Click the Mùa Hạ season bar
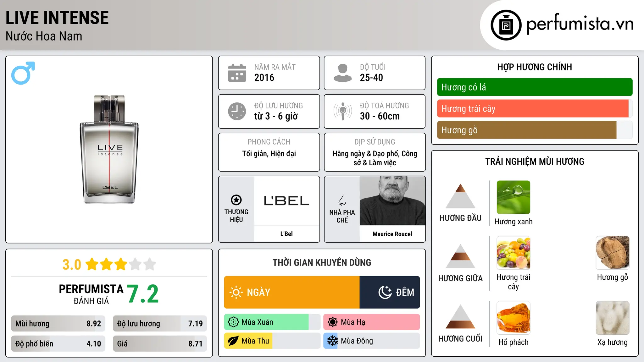 [371, 322]
